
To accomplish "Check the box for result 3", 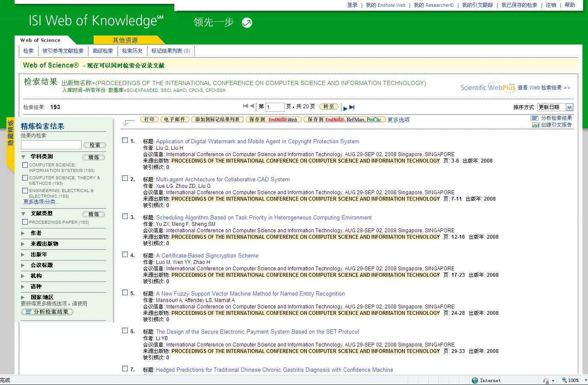I will click(125, 216).
